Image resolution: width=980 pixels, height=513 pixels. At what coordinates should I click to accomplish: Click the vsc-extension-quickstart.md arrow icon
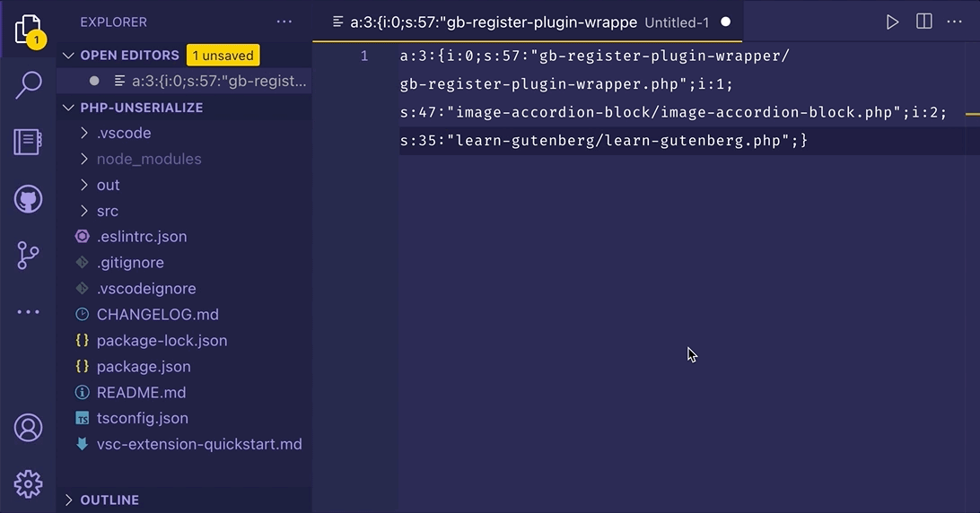(82, 444)
